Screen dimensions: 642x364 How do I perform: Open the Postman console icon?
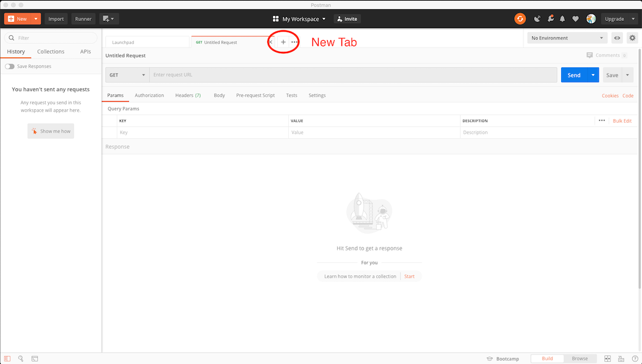point(35,358)
